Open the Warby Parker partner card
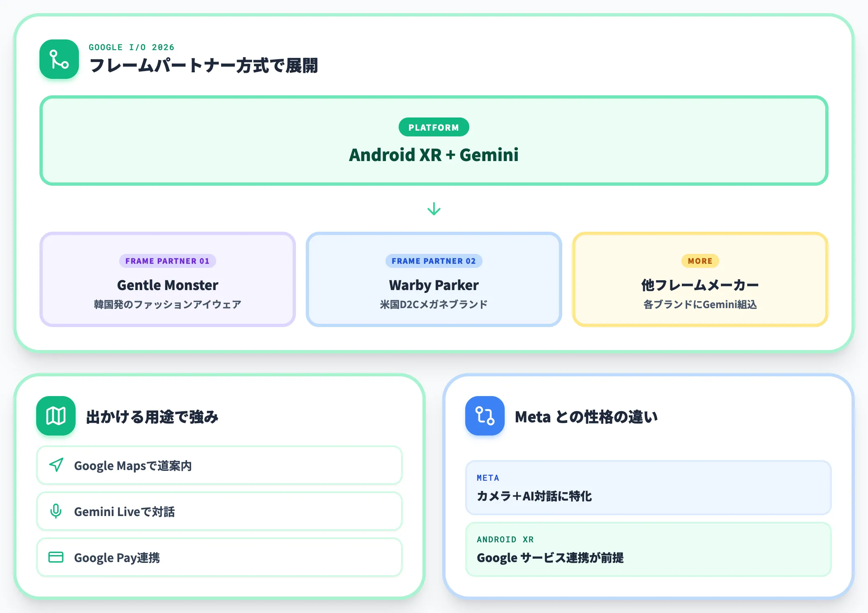 tap(434, 279)
